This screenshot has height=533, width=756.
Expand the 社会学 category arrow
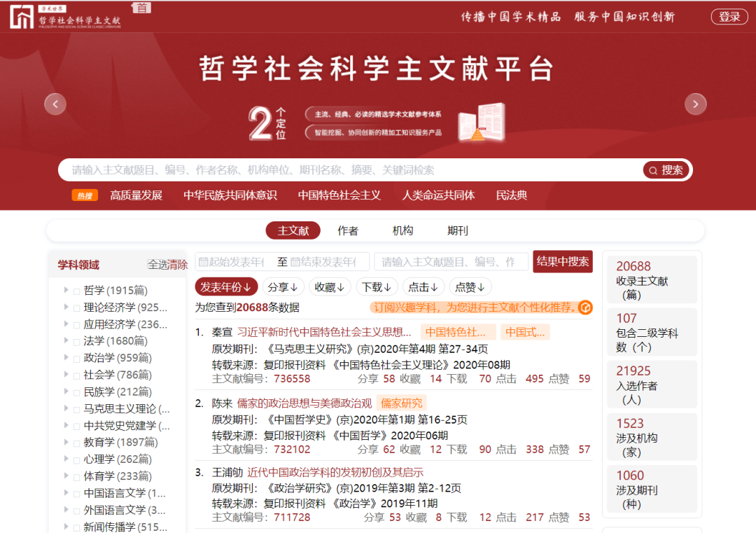click(x=66, y=375)
